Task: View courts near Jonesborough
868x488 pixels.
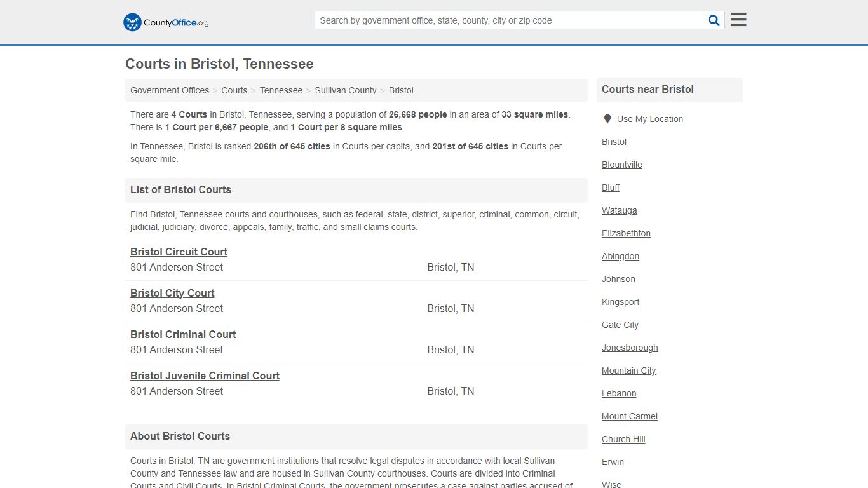Action: pos(630,348)
